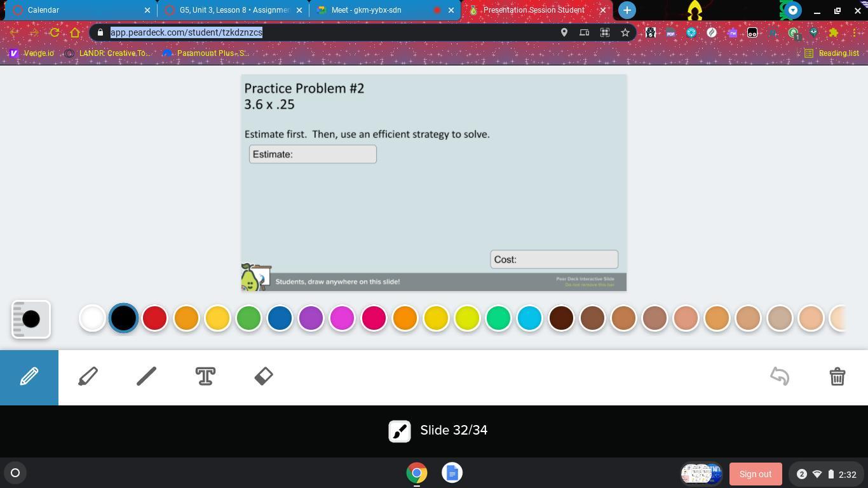Image resolution: width=868 pixels, height=488 pixels.
Task: Go forward to the next page
Action: (x=34, y=32)
